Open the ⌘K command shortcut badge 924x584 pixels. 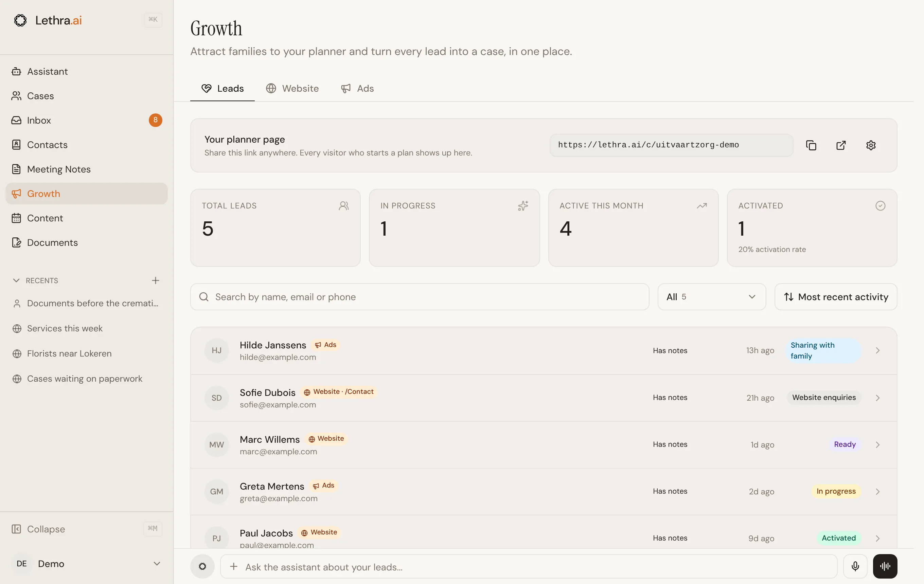(153, 20)
